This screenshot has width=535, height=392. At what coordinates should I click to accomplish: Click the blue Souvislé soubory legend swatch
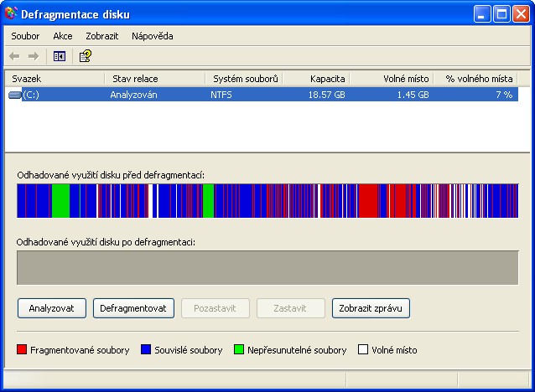click(146, 350)
